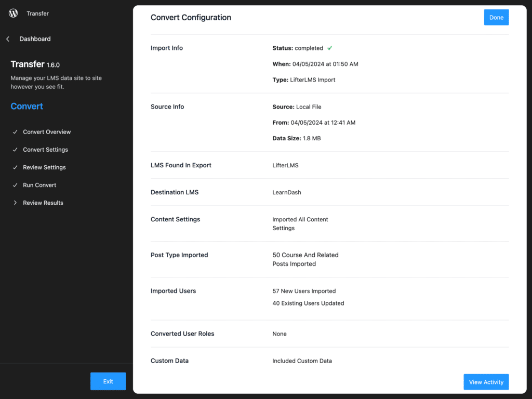Click the Done button

point(496,17)
